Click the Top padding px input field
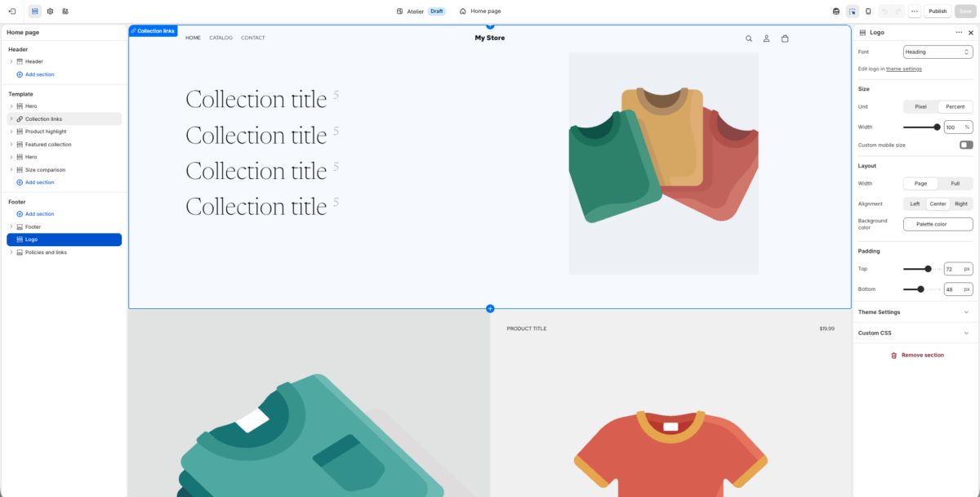 coord(958,268)
